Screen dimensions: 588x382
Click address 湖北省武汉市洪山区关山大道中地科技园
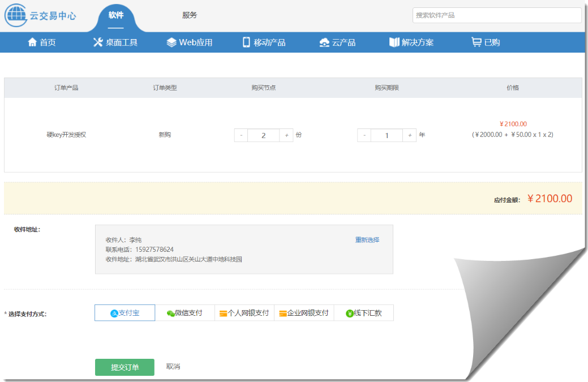188,259
